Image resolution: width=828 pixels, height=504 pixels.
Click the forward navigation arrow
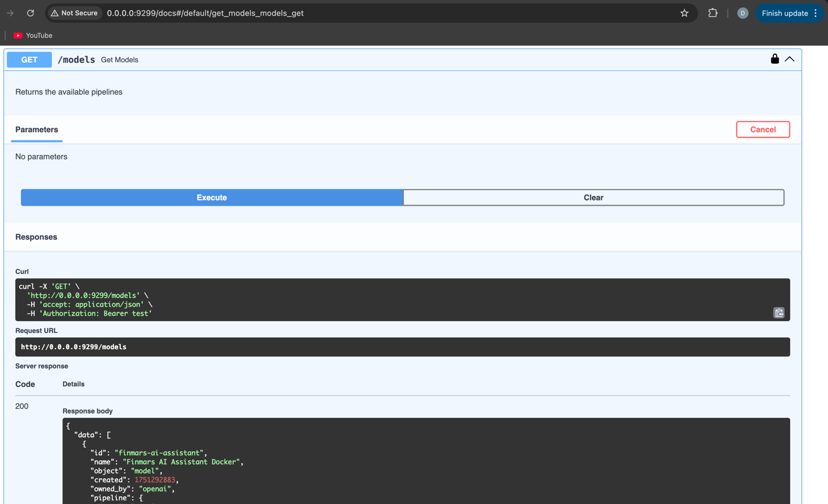point(10,13)
